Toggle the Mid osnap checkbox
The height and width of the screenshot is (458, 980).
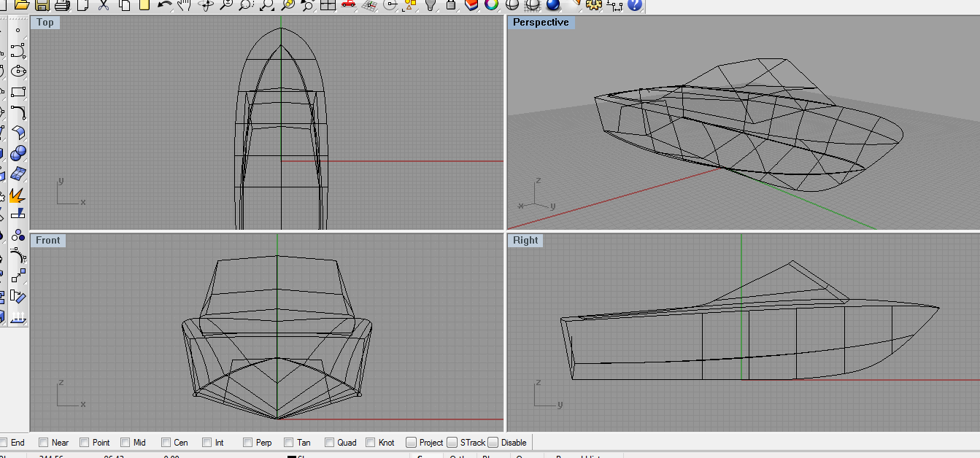[x=126, y=442]
